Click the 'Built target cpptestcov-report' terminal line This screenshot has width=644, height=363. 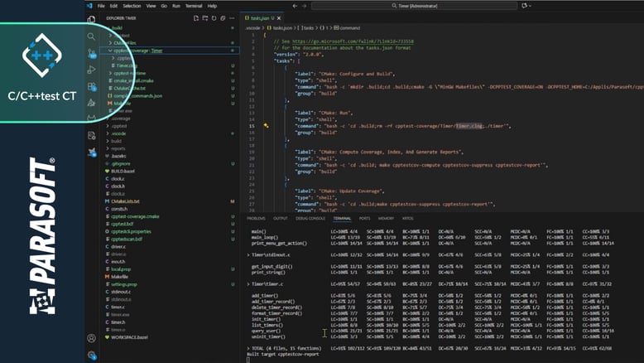pyautogui.click(x=283, y=354)
